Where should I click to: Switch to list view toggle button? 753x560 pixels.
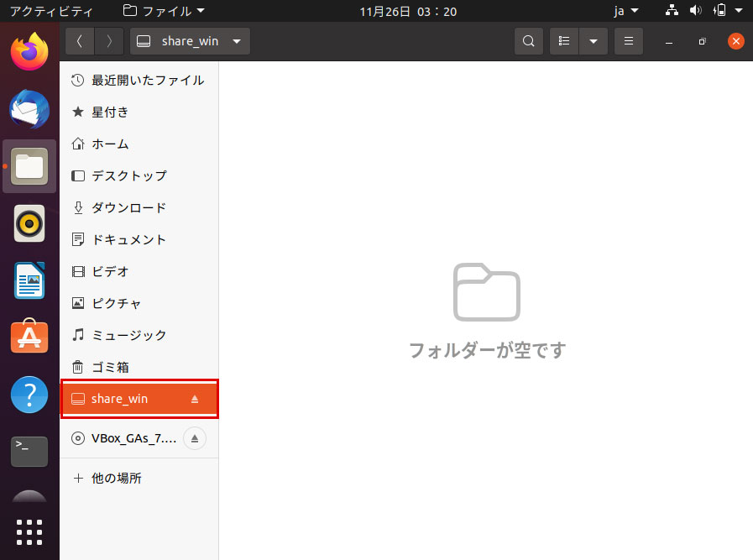[x=564, y=41]
